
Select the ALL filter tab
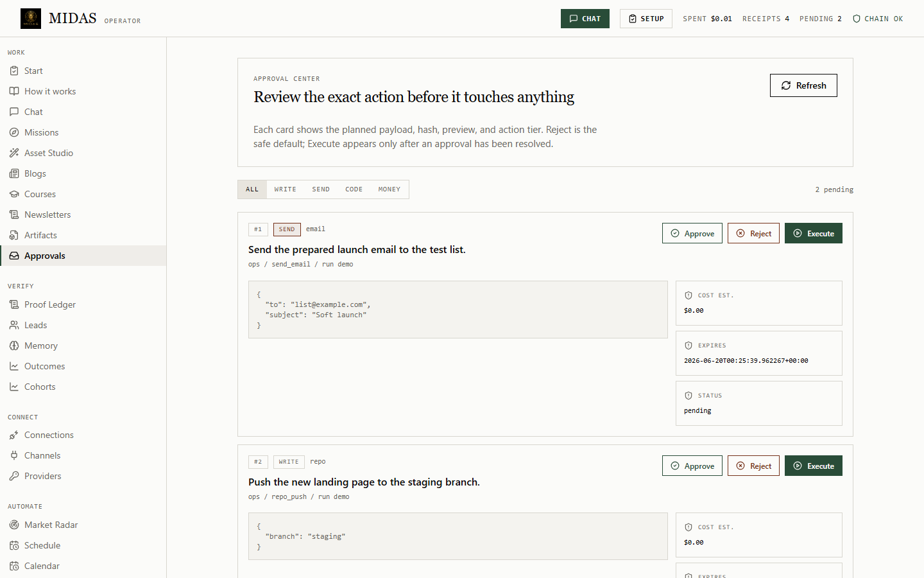click(x=252, y=189)
